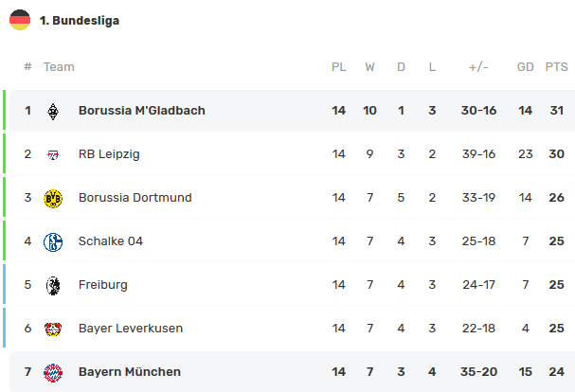Click the Freiburg team name
The width and height of the screenshot is (575, 392).
click(x=103, y=285)
